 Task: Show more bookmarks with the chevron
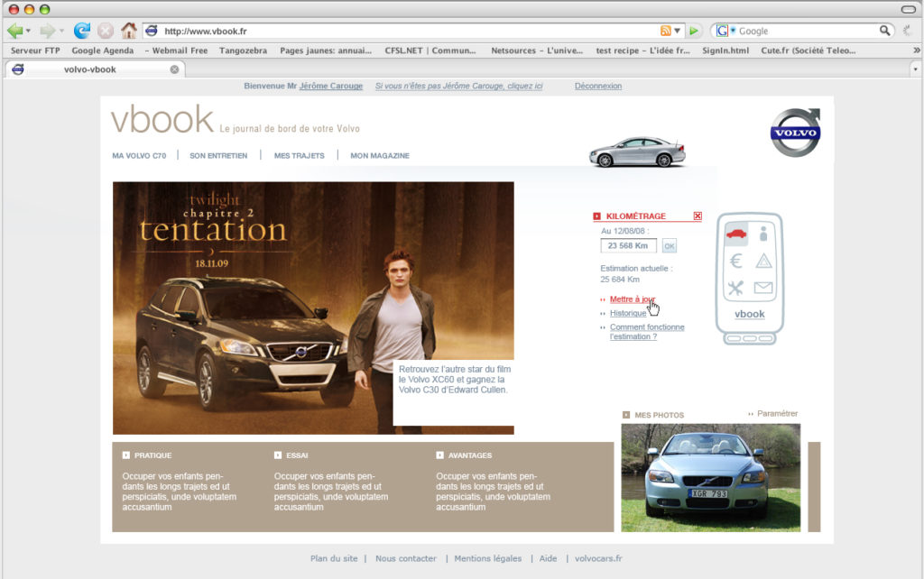click(x=917, y=51)
